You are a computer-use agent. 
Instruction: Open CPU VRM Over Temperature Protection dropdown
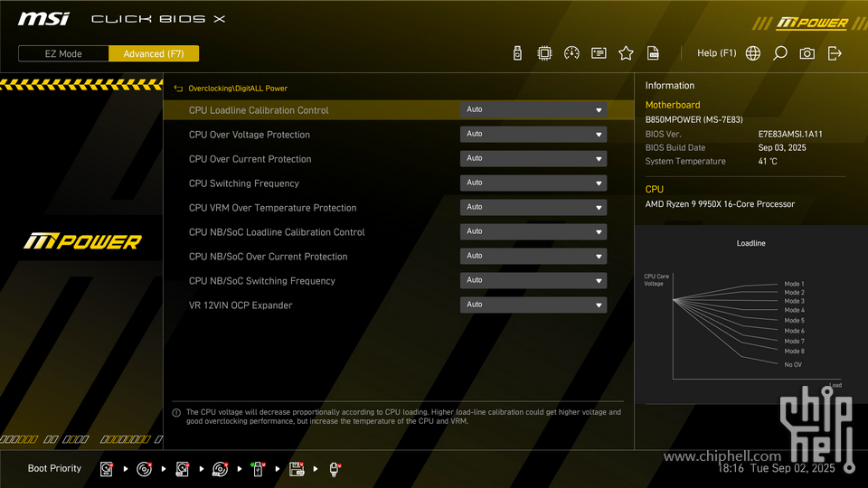[x=533, y=207]
